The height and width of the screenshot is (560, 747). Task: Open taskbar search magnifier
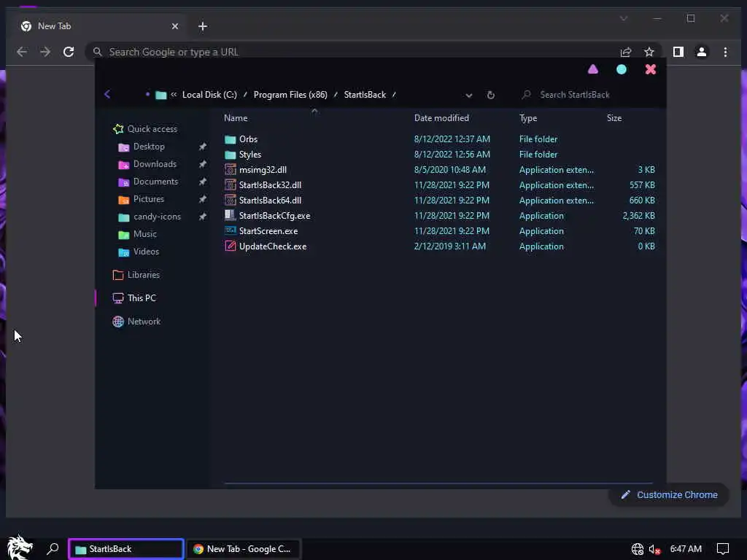click(x=53, y=548)
